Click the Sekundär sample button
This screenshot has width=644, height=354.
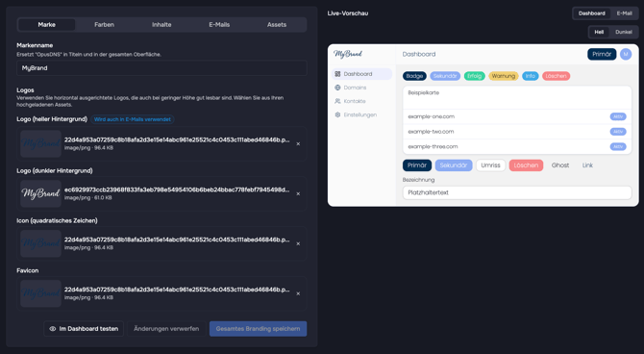(x=454, y=165)
